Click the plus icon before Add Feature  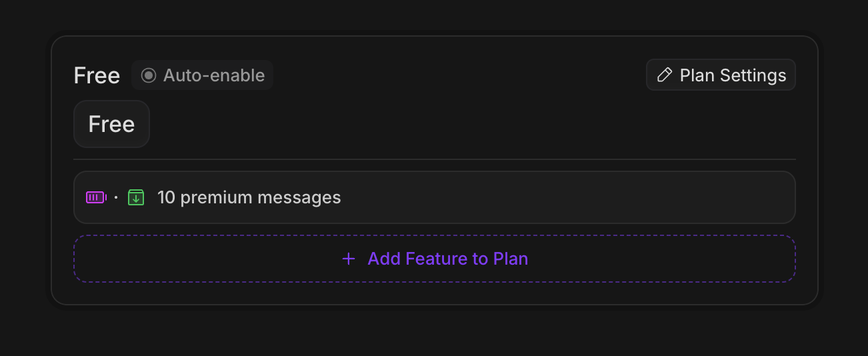[x=348, y=259]
